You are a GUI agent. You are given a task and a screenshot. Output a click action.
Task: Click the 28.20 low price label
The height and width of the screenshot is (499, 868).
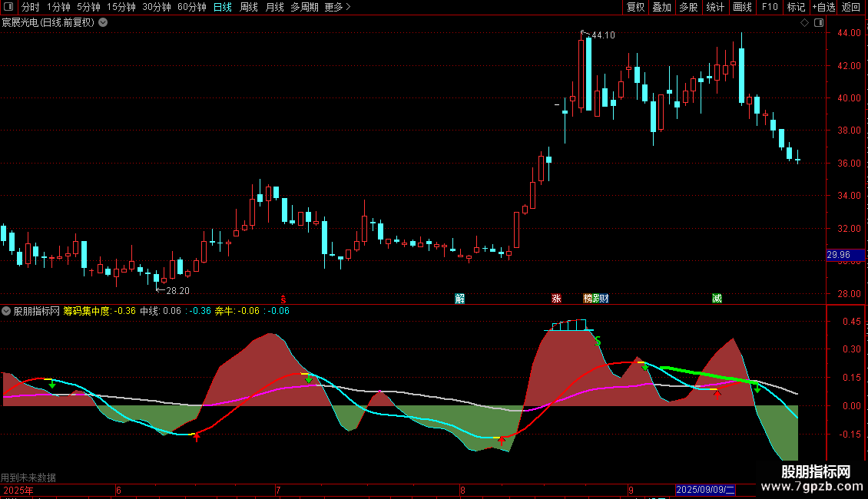click(x=177, y=291)
